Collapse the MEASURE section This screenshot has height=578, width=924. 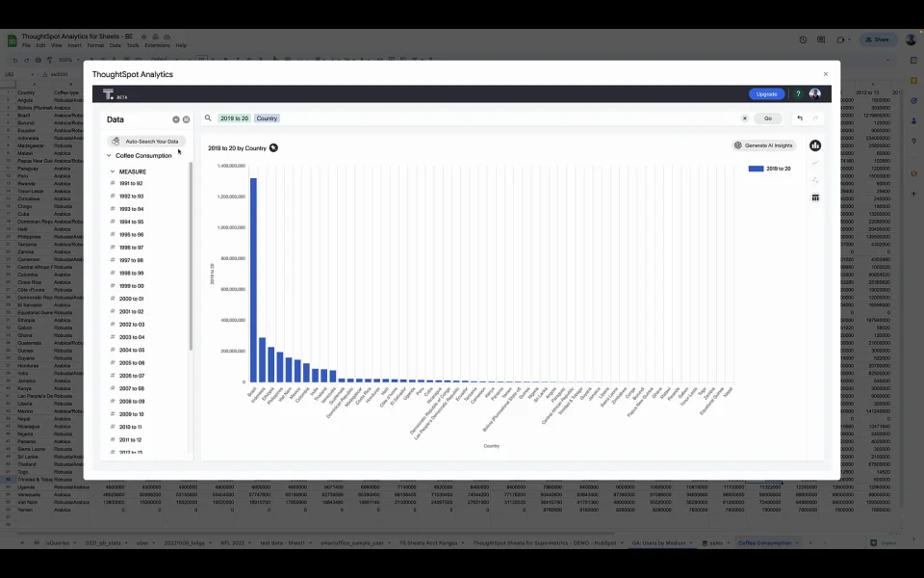113,171
